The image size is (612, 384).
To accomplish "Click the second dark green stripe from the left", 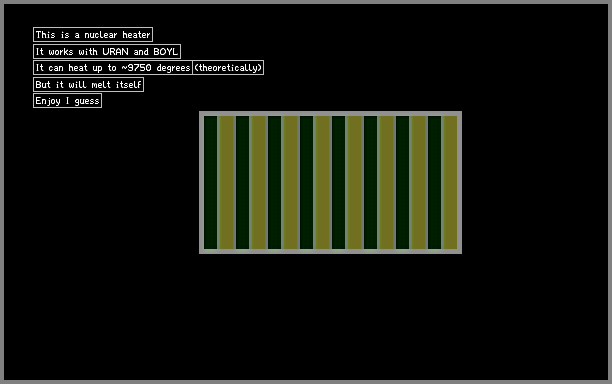I will click(242, 182).
